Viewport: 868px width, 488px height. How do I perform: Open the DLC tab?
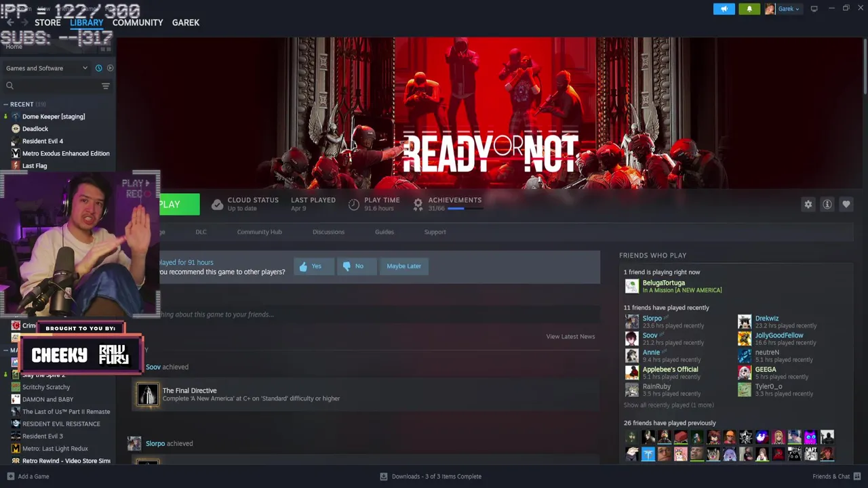pyautogui.click(x=201, y=232)
